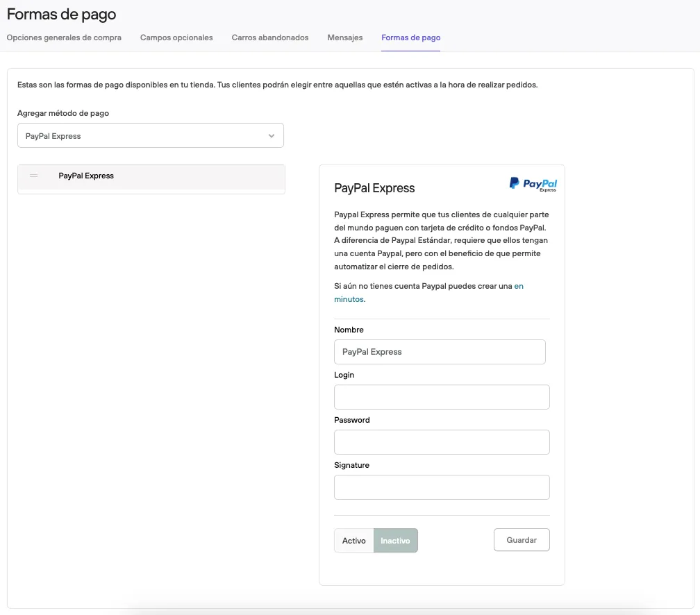Screen dimensions: 700x615
Task: Open the Opciones generales de compra tab
Action: (x=64, y=37)
